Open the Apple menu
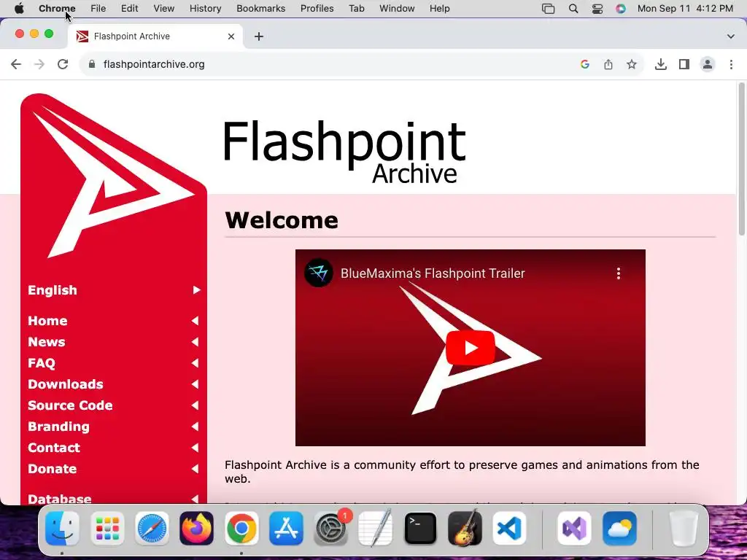Viewport: 747px width, 560px height. [19, 9]
